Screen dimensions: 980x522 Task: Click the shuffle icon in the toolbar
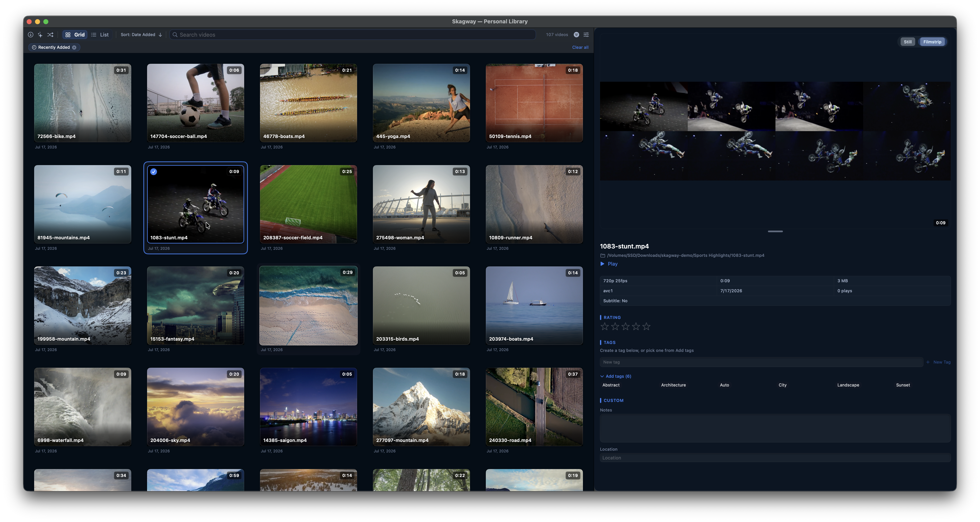click(50, 35)
